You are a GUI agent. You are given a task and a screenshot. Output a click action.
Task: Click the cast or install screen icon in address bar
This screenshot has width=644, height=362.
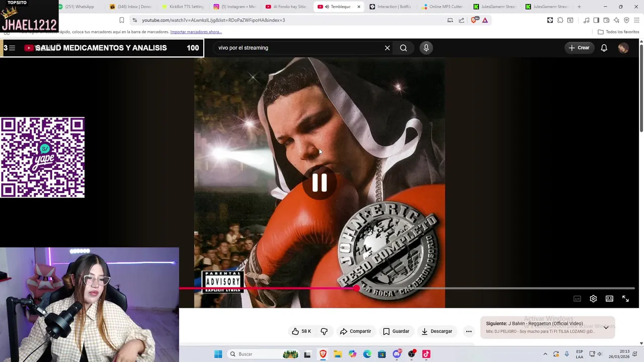pos(450,20)
